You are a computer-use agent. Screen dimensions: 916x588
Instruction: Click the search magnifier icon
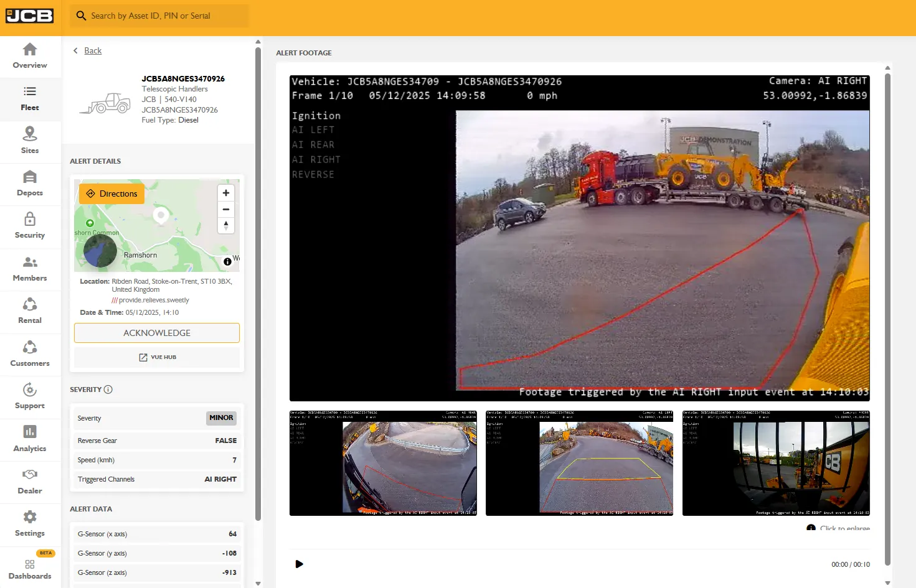(x=81, y=16)
